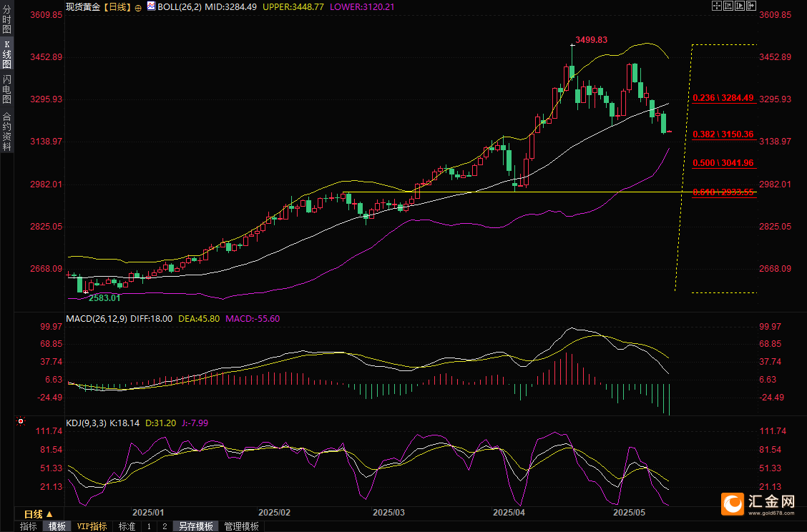Click the rightmost top-right chart toolbar icon

click(751, 6)
